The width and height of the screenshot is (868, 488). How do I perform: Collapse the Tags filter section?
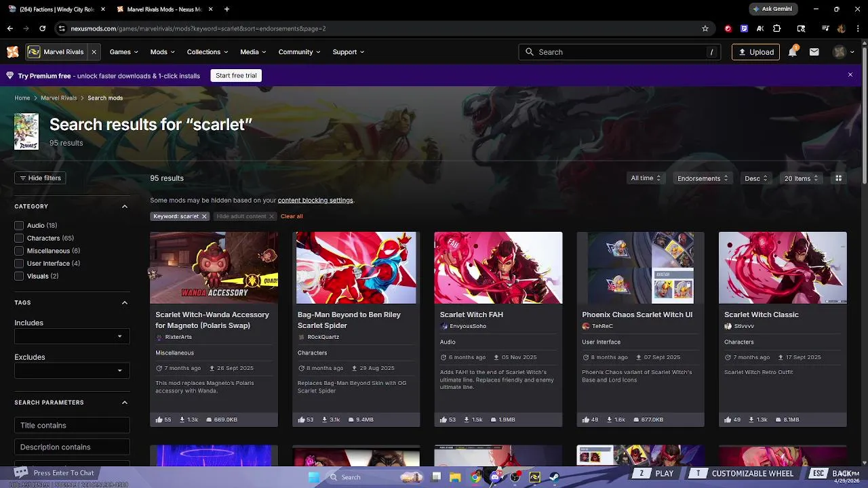pyautogui.click(x=125, y=303)
